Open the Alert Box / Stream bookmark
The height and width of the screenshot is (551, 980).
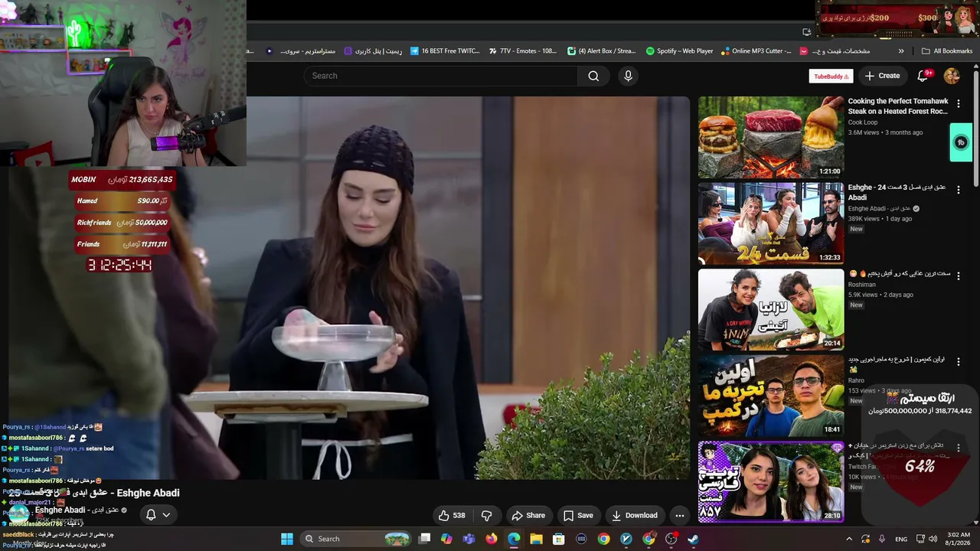602,51
